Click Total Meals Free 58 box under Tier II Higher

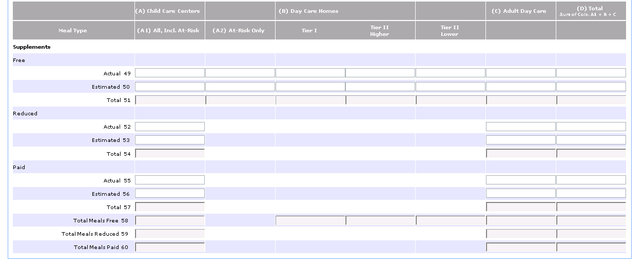(x=380, y=221)
